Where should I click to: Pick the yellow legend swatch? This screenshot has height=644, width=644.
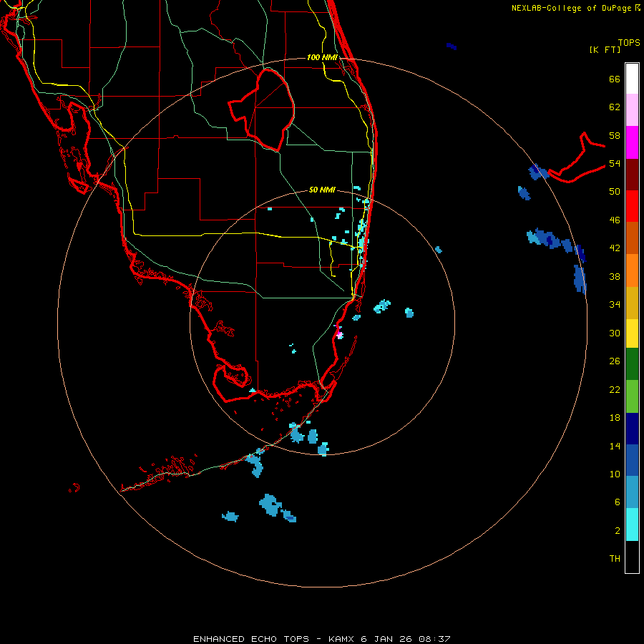point(632,333)
